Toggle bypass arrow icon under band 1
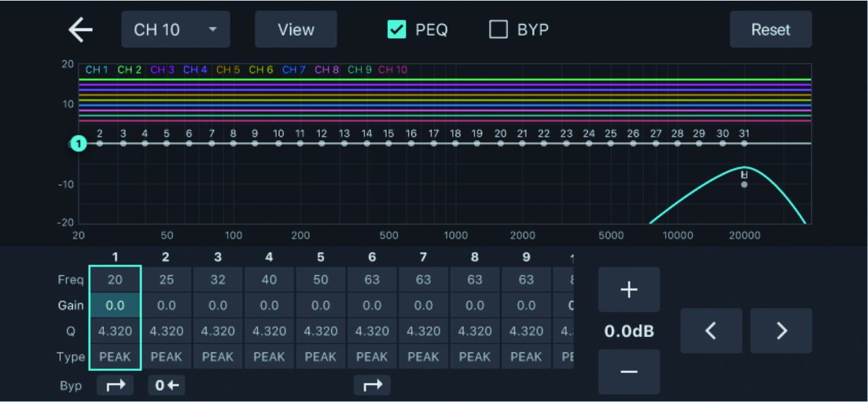 coord(115,386)
